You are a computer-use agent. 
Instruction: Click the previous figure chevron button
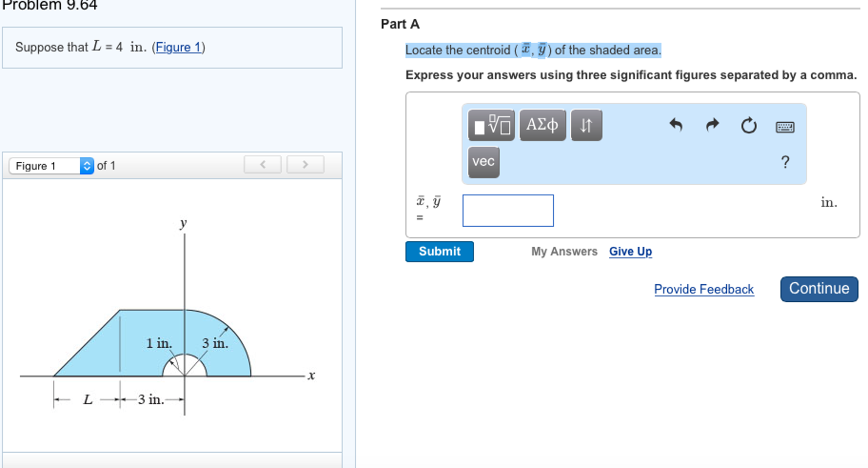pyautogui.click(x=263, y=164)
